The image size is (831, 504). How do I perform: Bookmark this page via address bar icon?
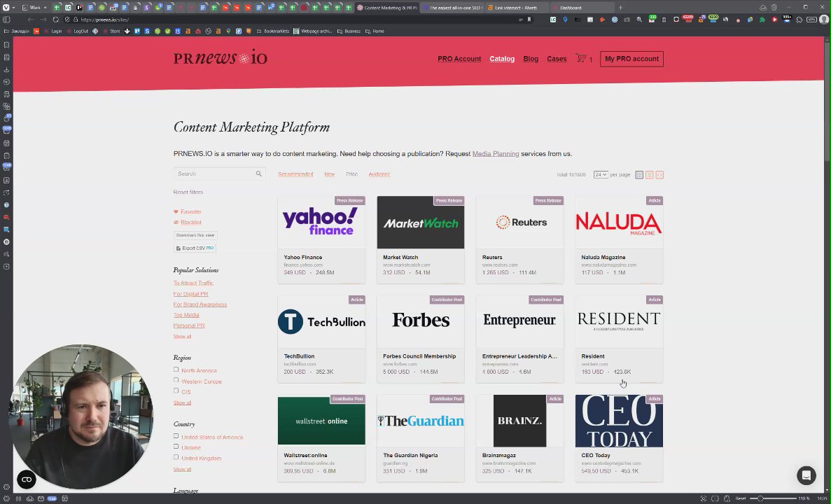click(x=529, y=20)
